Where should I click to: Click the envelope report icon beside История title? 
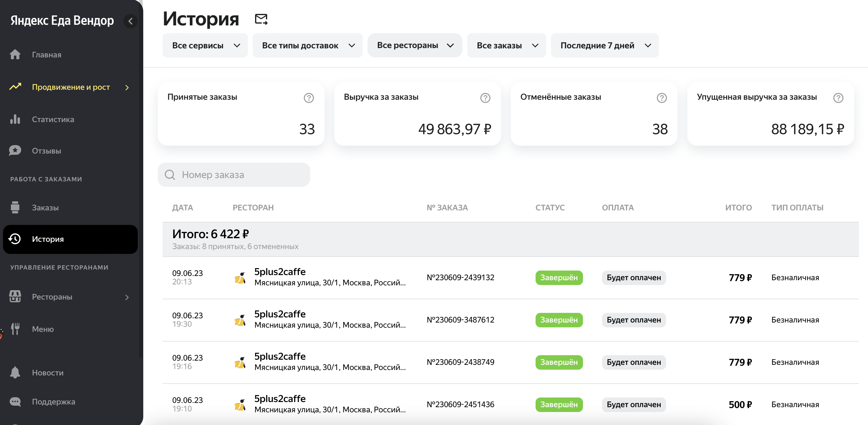pyautogui.click(x=261, y=19)
